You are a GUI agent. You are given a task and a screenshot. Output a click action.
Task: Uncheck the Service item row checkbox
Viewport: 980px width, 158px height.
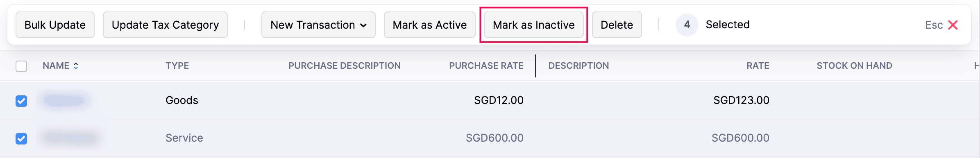[x=21, y=138]
